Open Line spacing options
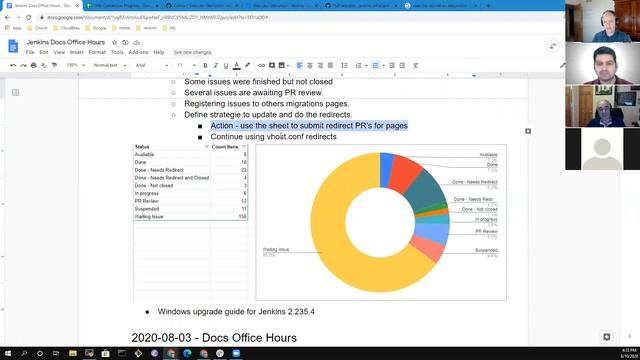The height and width of the screenshot is (360, 640). [344, 65]
